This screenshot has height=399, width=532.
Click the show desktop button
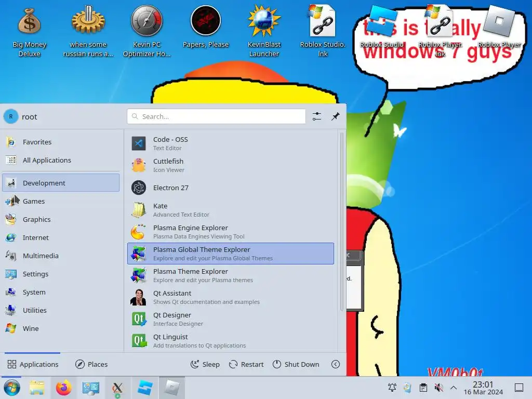click(x=519, y=388)
